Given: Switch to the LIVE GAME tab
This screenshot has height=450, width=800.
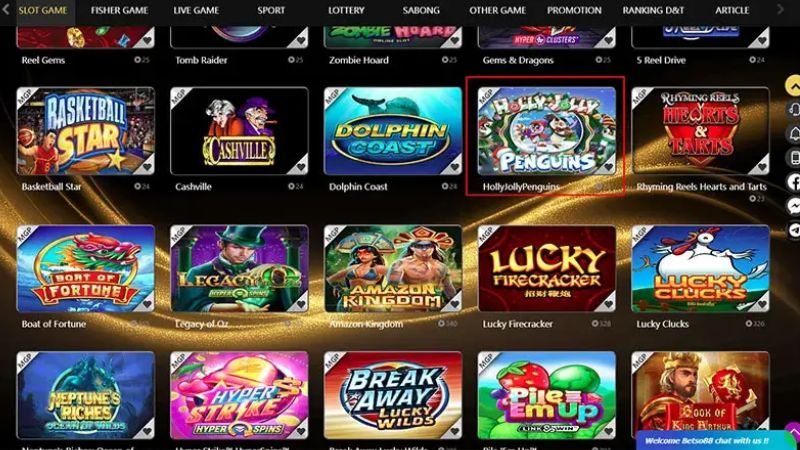Looking at the screenshot, I should click(x=196, y=10).
